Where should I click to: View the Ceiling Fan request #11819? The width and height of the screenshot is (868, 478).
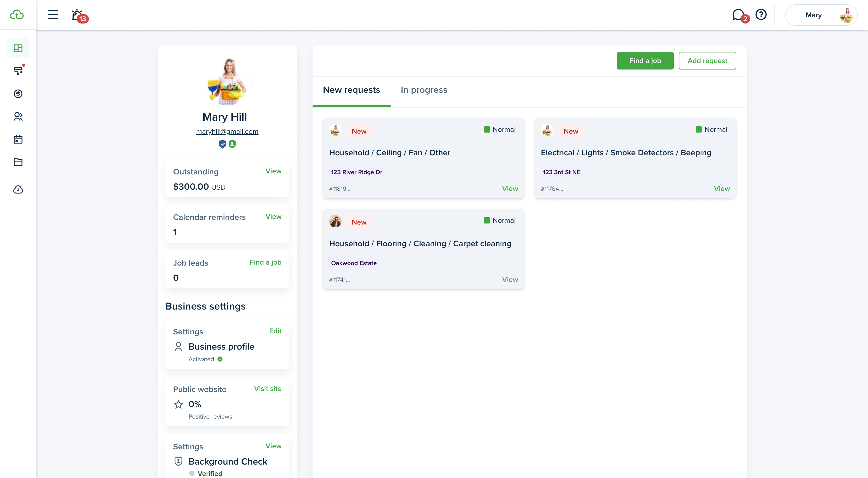(x=510, y=189)
